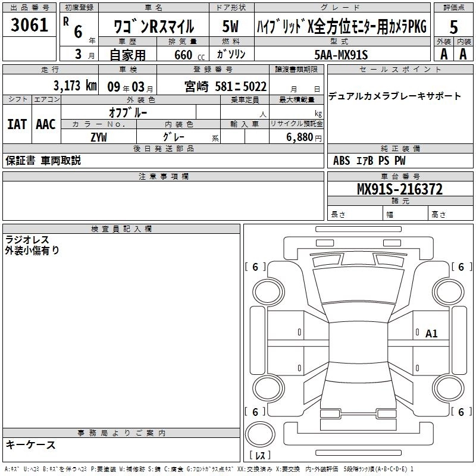476x476 pixels.
Task: Click the ZYW color code cell
Action: 99,137
